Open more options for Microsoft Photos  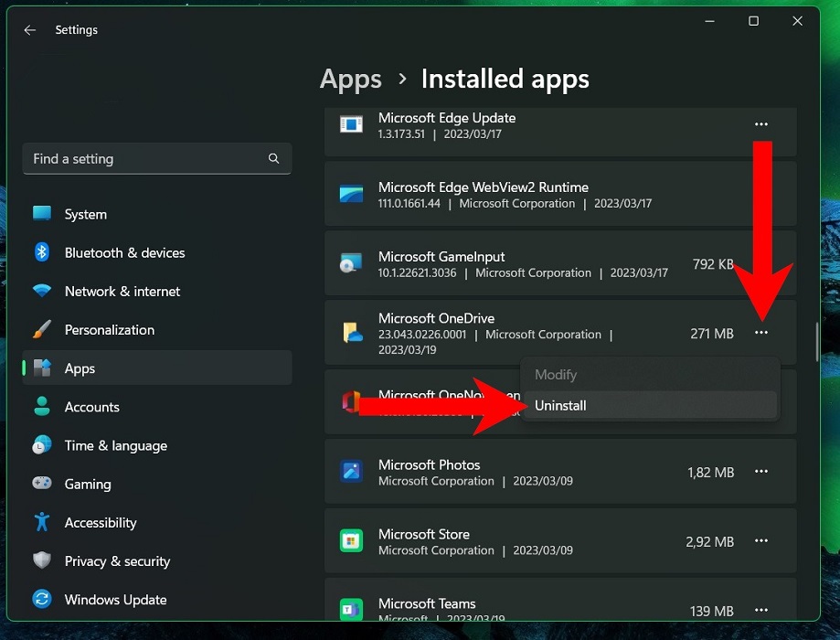pos(761,472)
